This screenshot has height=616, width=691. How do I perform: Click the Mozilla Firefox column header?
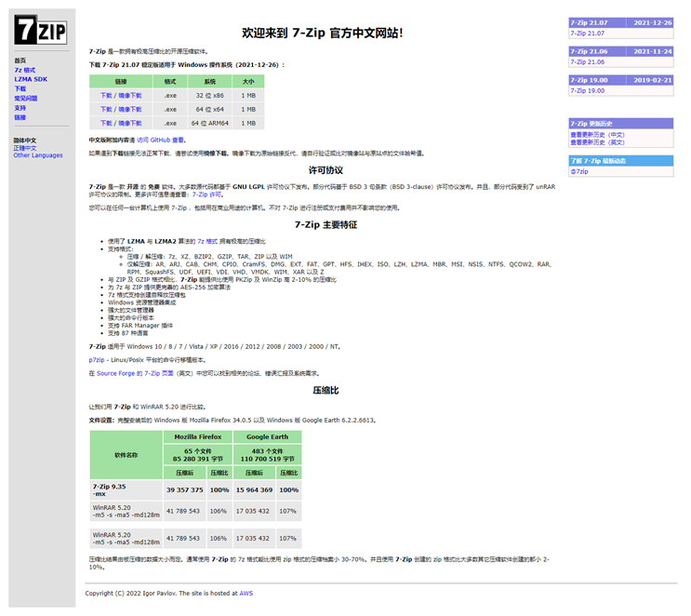(198, 437)
